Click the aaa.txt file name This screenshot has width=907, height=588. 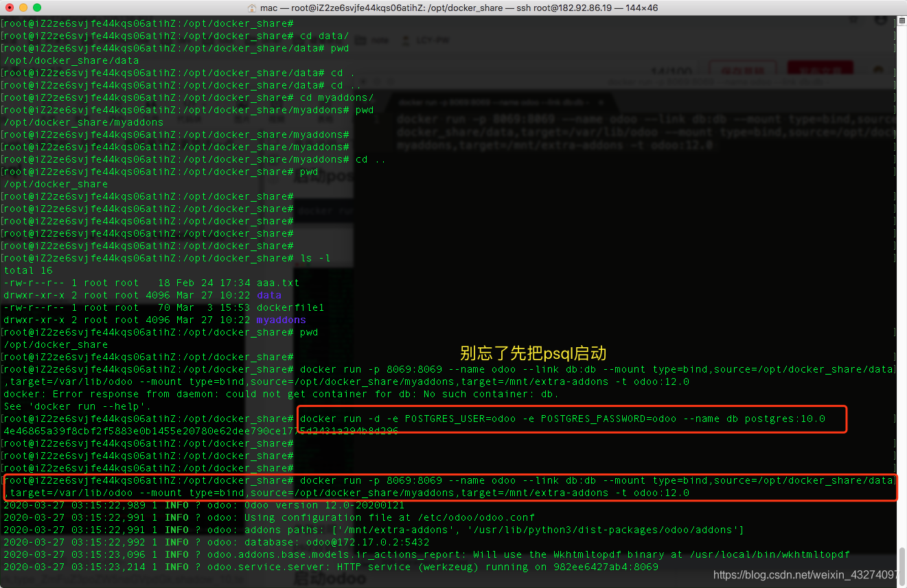point(278,283)
